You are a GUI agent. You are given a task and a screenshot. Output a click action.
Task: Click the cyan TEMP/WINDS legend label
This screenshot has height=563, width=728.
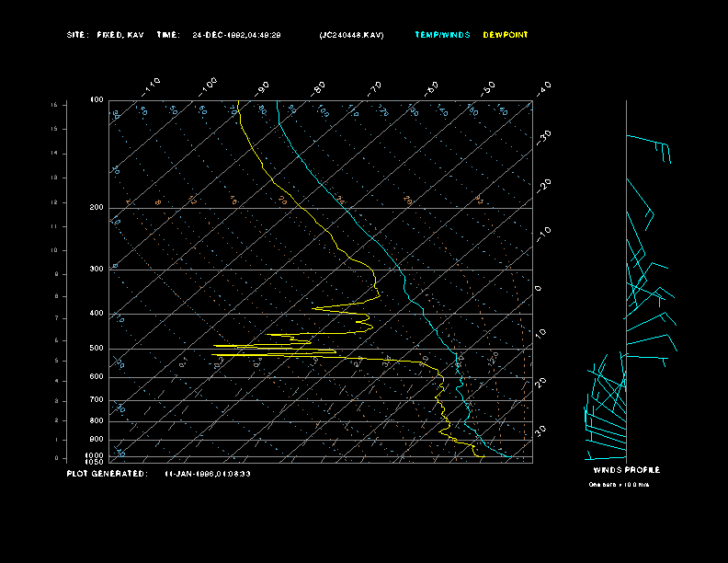point(441,35)
